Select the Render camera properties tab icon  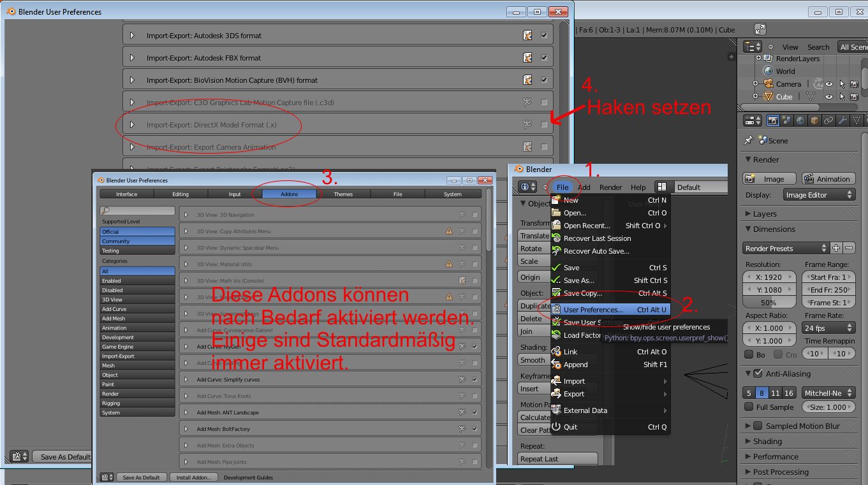[x=773, y=120]
